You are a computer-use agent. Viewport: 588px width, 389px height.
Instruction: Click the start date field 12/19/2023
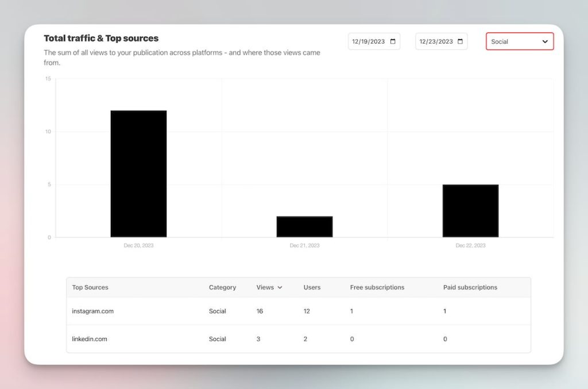pyautogui.click(x=369, y=41)
